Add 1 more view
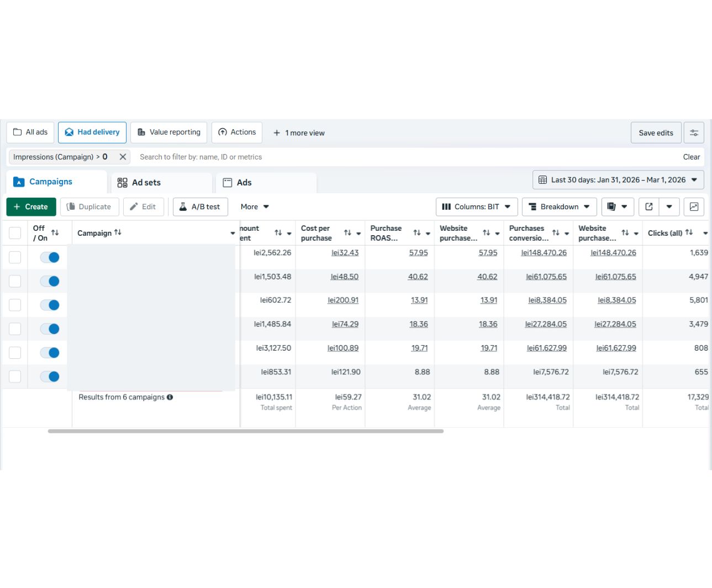This screenshot has width=712, height=588. 299,133
